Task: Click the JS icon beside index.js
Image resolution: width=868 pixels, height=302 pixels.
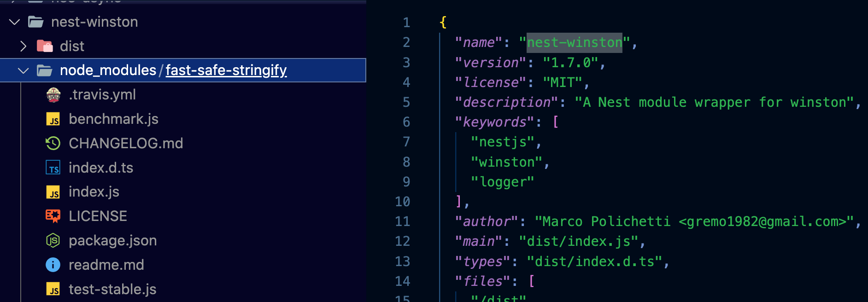Action: click(53, 192)
